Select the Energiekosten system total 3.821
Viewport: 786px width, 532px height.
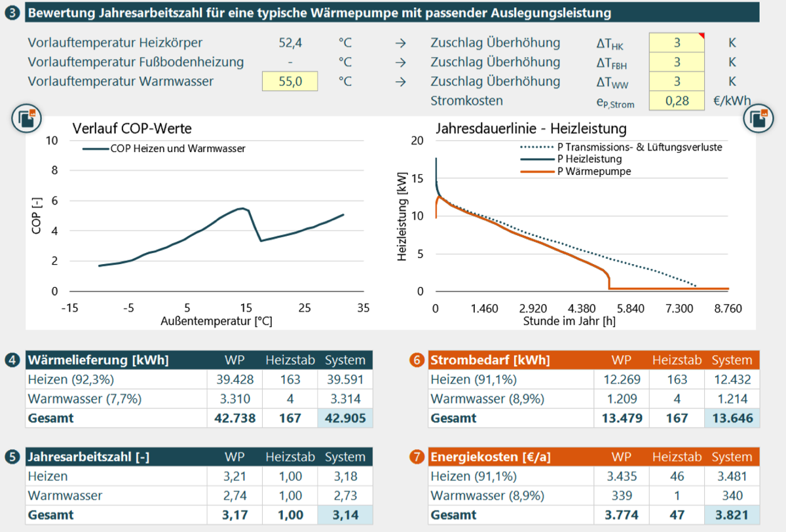pos(732,515)
